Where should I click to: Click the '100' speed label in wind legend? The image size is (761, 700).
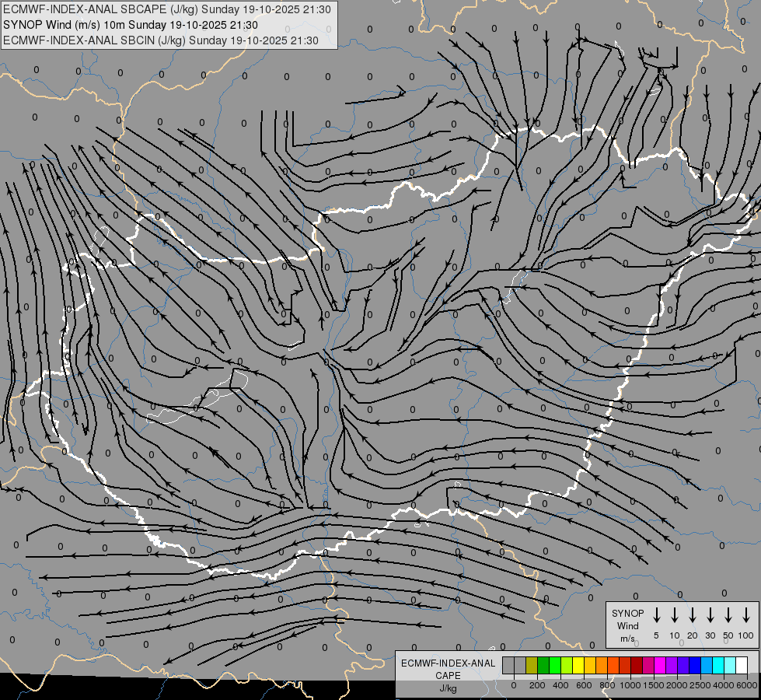pos(746,635)
